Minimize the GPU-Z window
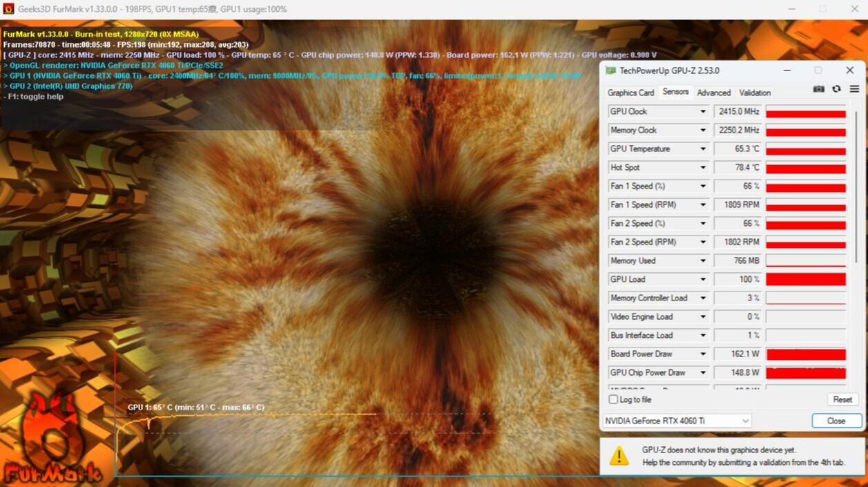The height and width of the screenshot is (487, 868). 787,70
